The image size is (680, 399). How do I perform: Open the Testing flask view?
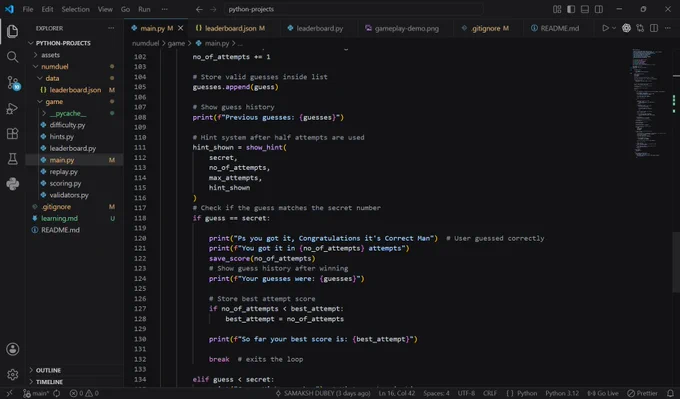[x=13, y=159]
